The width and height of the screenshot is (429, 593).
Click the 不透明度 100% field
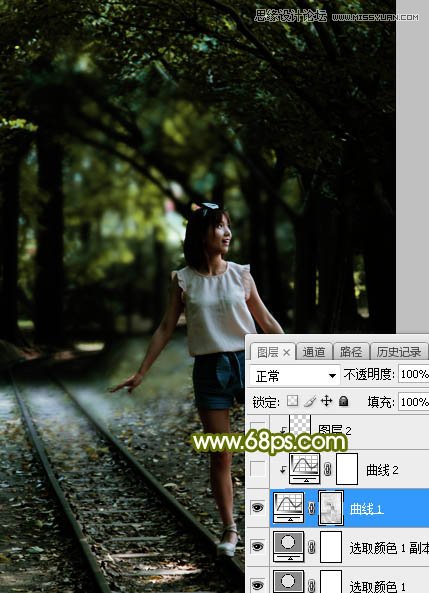tap(413, 374)
